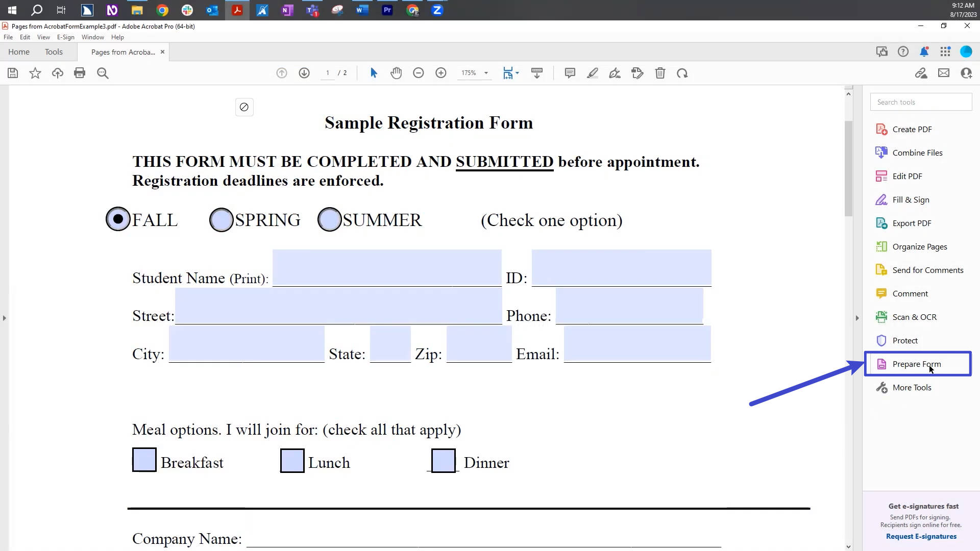Delete with trash can icon
The image size is (980, 551).
click(x=660, y=73)
